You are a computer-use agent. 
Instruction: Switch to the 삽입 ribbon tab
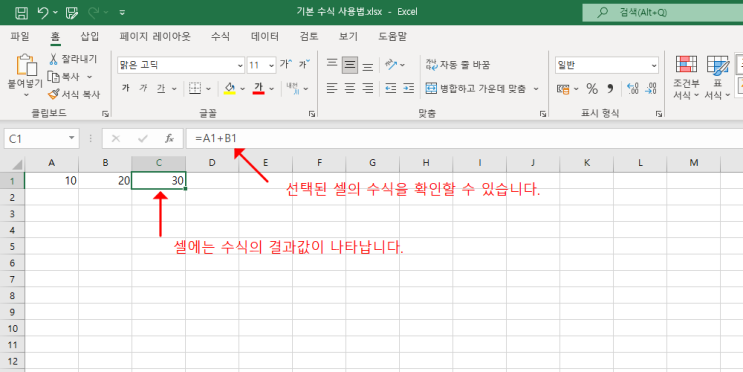click(x=90, y=36)
